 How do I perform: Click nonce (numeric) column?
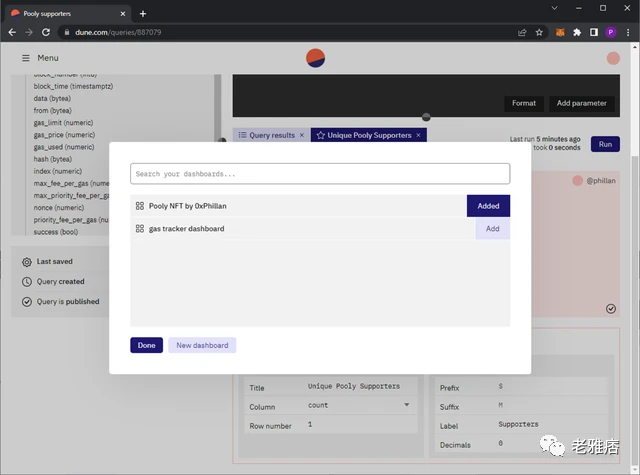coord(59,208)
